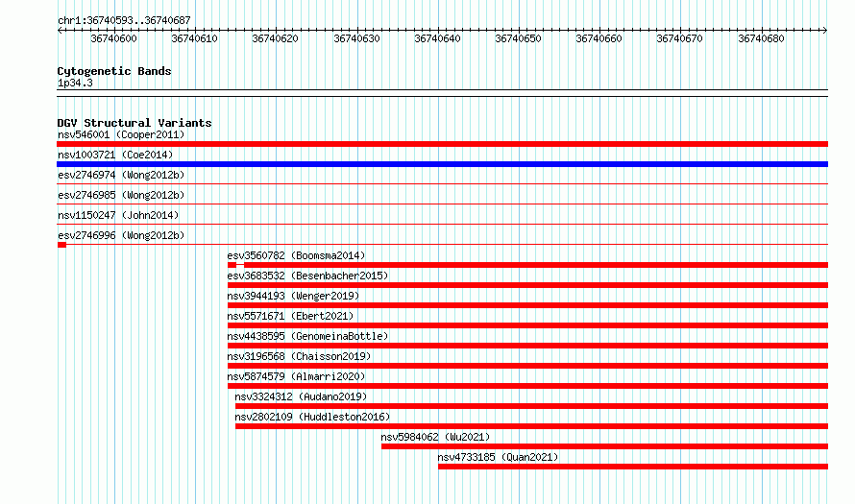The height and width of the screenshot is (504, 855).
Task: Select the bar under nsv5874579 (Almarri2020)
Action: 527,386
